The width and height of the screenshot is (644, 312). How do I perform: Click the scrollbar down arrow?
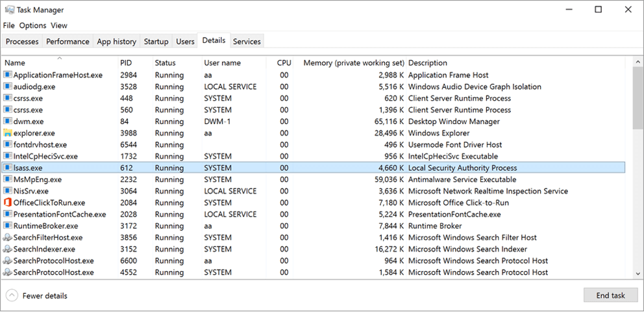click(x=638, y=274)
